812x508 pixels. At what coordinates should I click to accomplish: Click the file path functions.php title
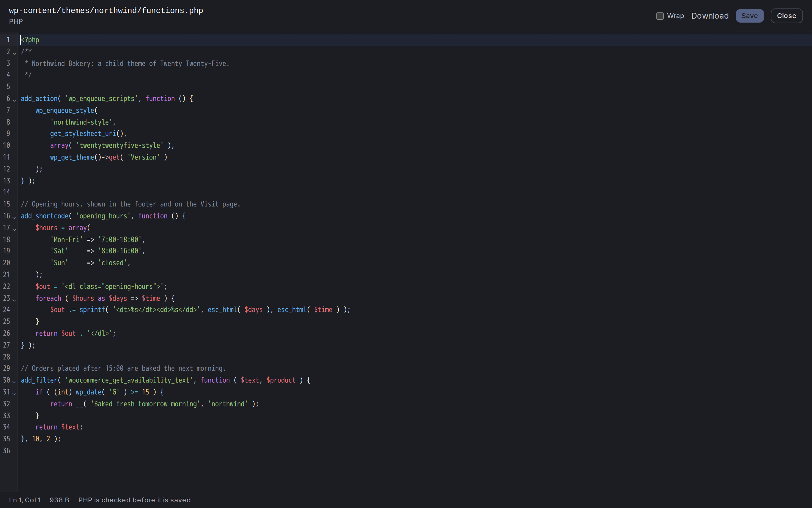click(x=106, y=10)
